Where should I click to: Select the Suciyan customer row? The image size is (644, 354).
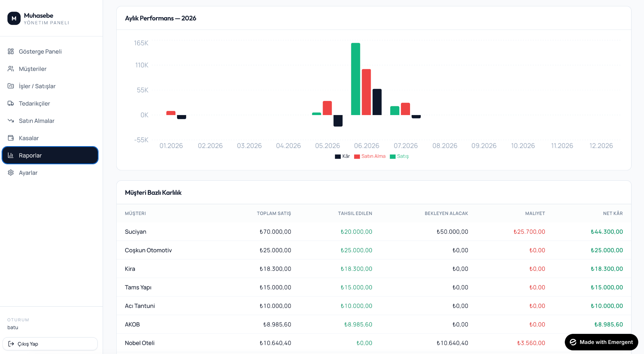[x=374, y=232]
